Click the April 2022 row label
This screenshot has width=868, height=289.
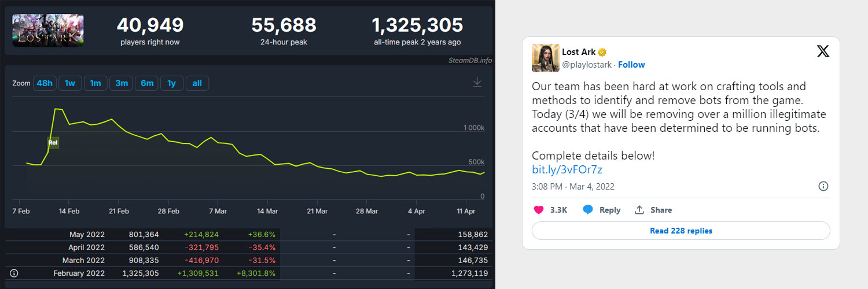click(x=86, y=247)
